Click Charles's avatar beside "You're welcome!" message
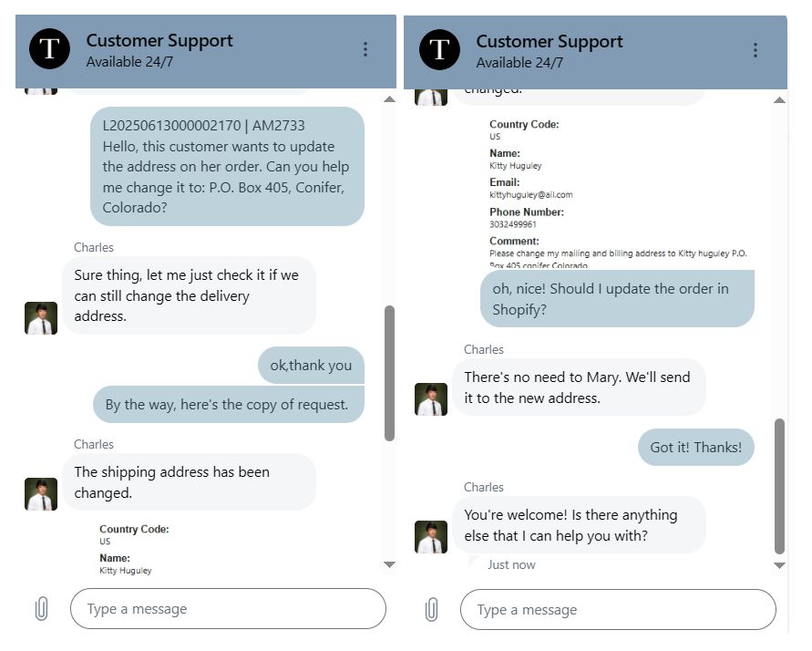812x651 pixels. coord(431,536)
